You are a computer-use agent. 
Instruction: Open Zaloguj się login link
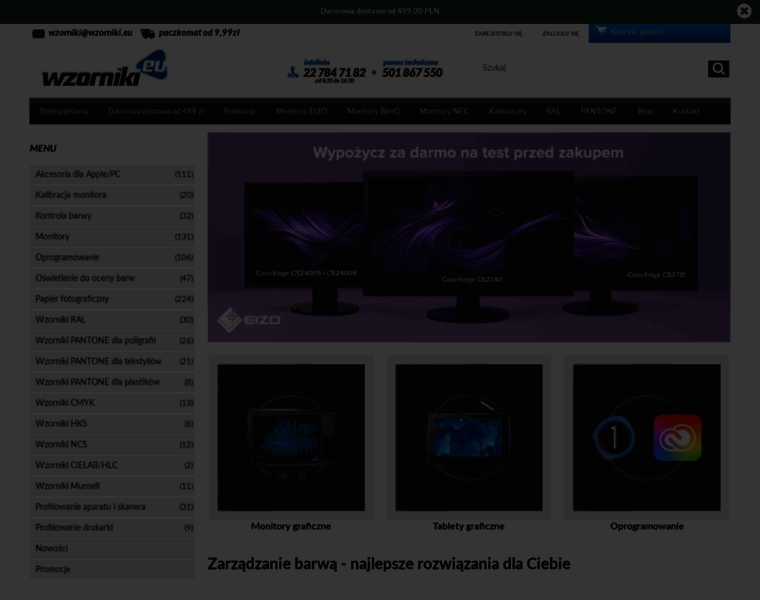[560, 33]
